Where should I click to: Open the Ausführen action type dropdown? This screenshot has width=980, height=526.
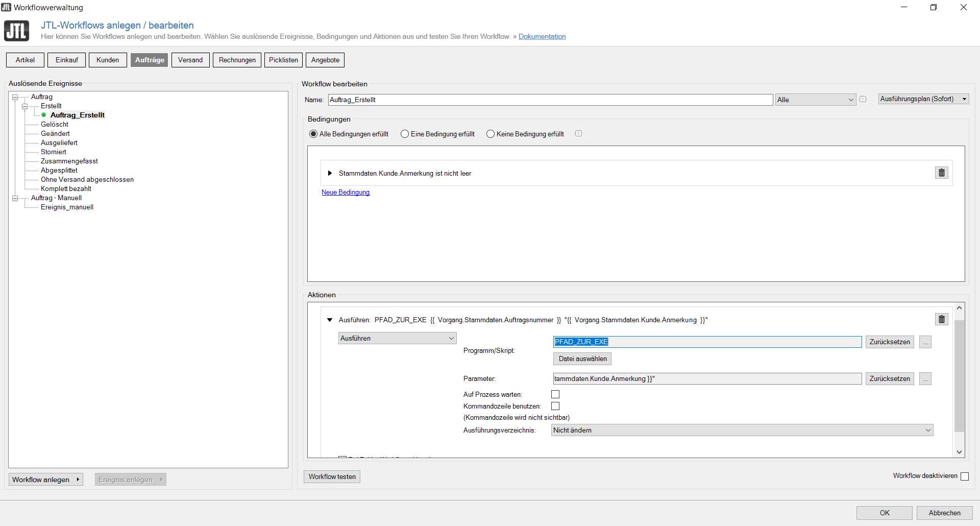pos(397,338)
